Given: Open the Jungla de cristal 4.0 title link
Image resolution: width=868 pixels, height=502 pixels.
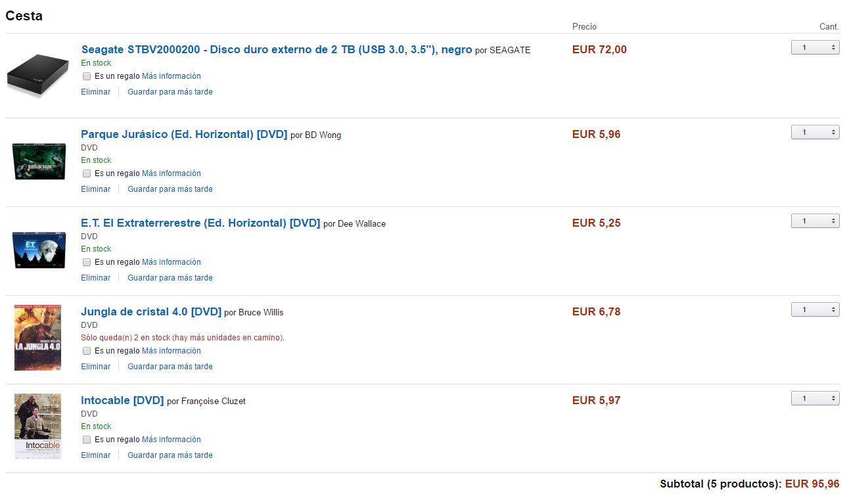Looking at the screenshot, I should click(151, 311).
